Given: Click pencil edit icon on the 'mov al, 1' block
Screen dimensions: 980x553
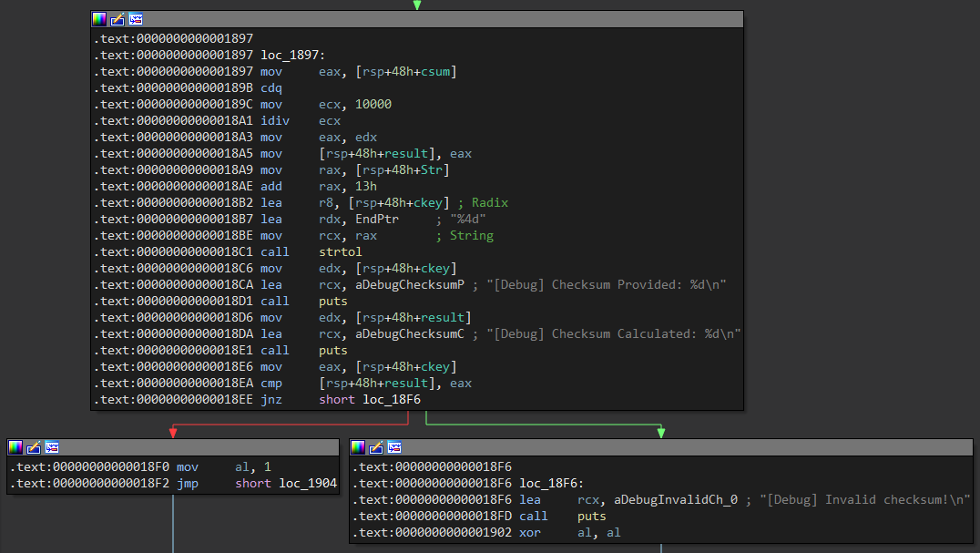Looking at the screenshot, I should click(33, 447).
